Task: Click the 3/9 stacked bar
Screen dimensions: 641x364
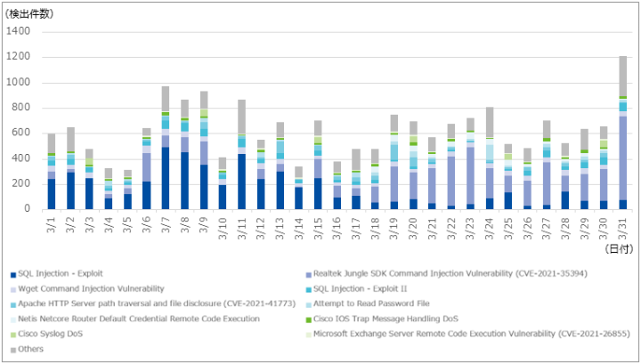Action: pyautogui.click(x=204, y=150)
